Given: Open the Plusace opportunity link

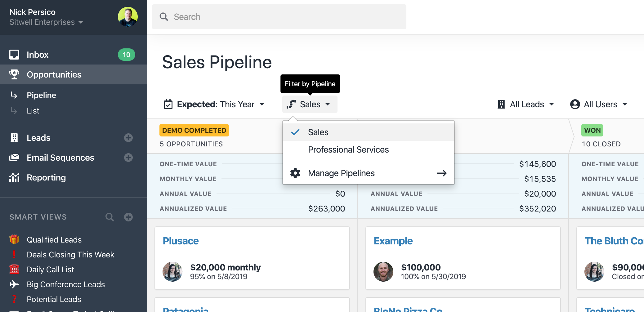Looking at the screenshot, I should point(181,241).
